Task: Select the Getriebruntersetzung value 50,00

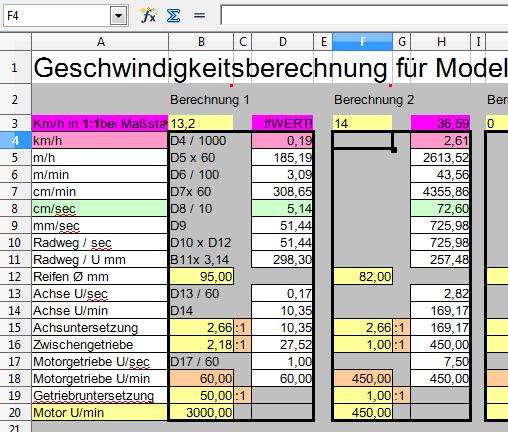Action: point(201,396)
